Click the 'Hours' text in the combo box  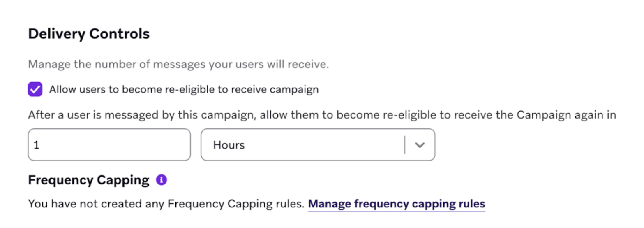pos(229,145)
